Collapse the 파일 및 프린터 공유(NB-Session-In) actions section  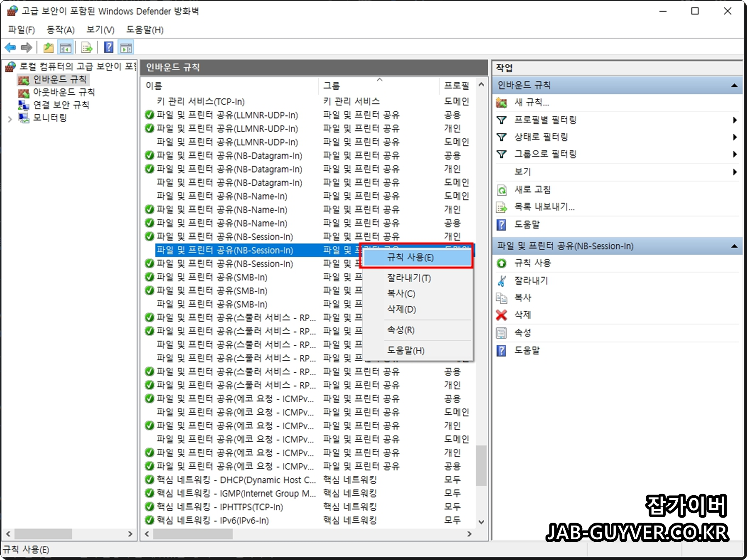click(734, 246)
